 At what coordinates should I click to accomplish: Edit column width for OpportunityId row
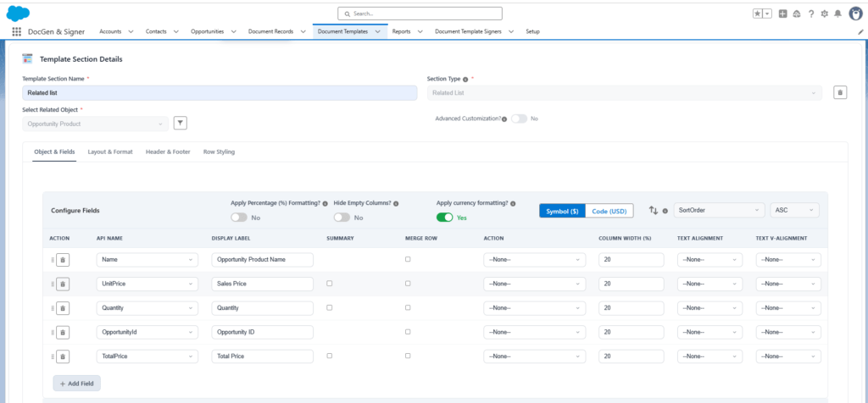[x=631, y=332]
